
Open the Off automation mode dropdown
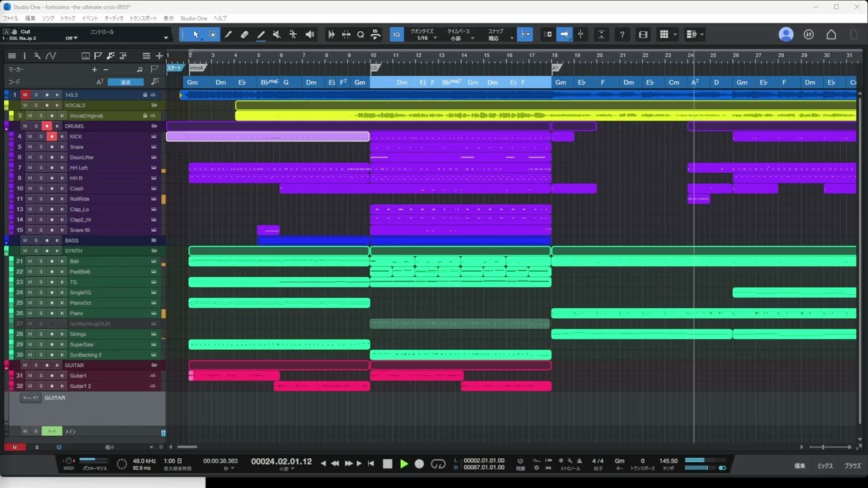tap(71, 39)
